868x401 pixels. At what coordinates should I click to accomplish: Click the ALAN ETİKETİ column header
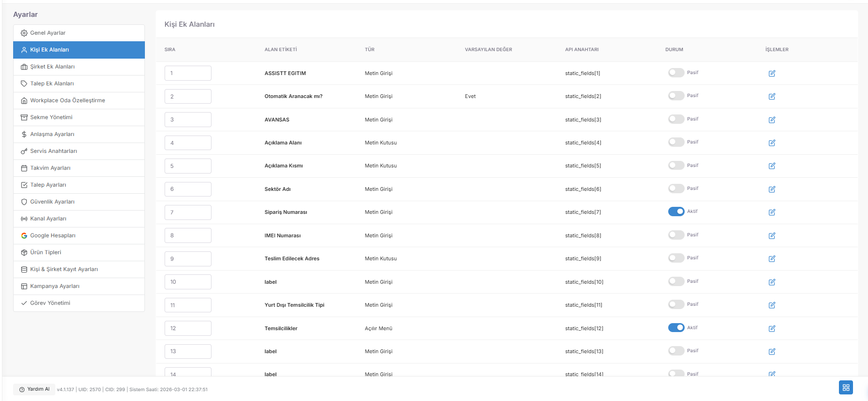[x=281, y=50]
